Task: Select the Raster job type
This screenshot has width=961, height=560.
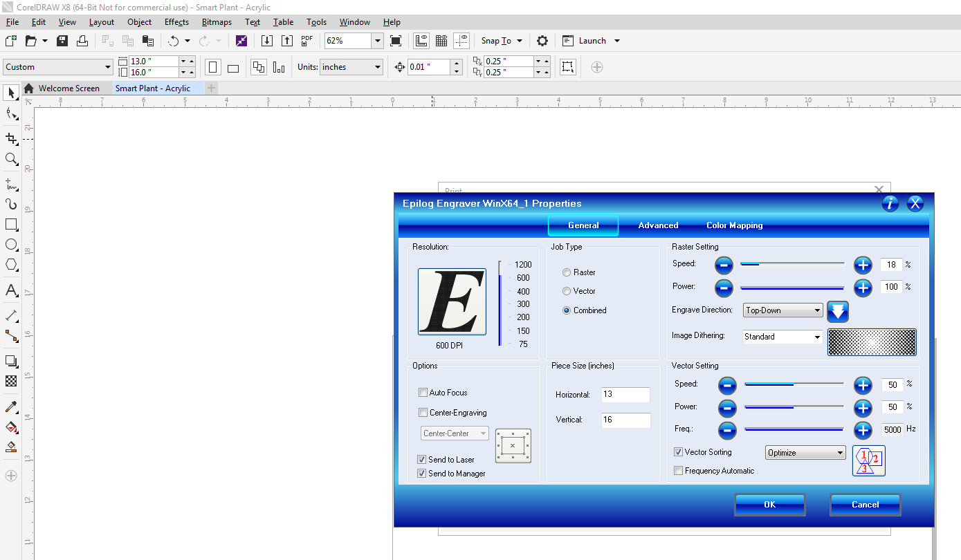Action: (x=567, y=272)
